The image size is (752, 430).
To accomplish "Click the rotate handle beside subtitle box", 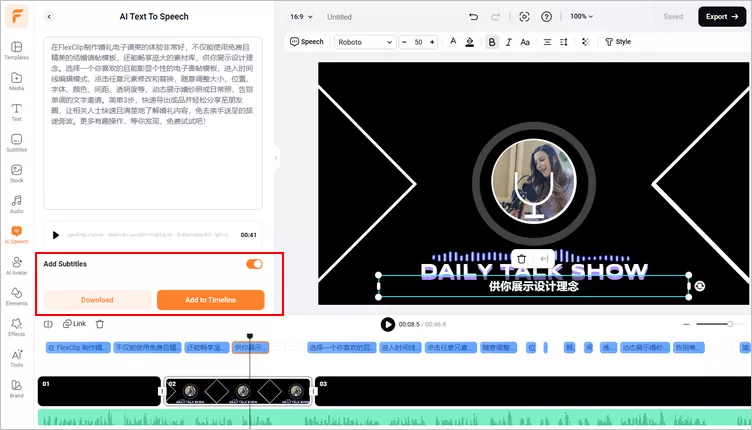I will point(700,286).
